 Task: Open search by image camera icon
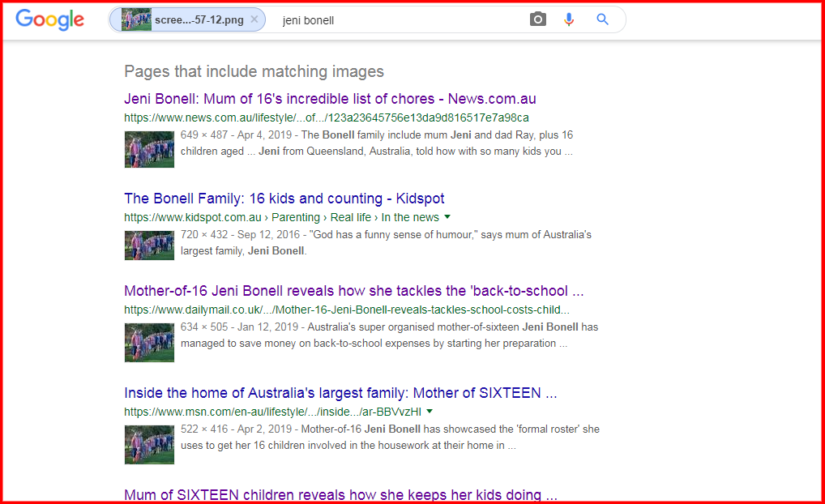tap(538, 19)
